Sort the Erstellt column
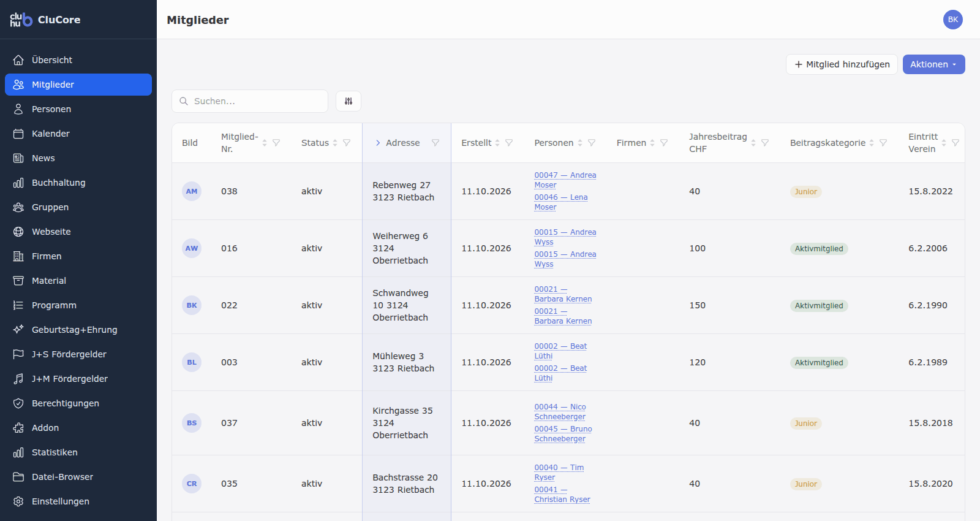The width and height of the screenshot is (980, 521). (x=497, y=143)
